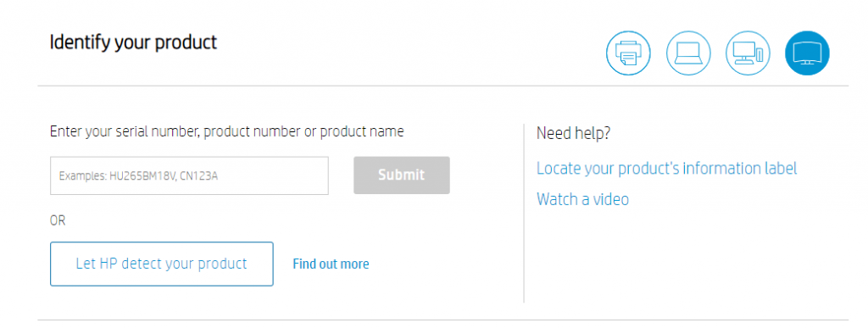Start automatic HP product detection

pos(162,264)
